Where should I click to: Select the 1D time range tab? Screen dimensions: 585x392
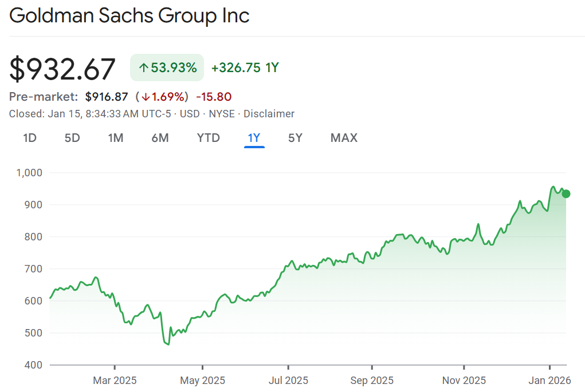point(30,138)
